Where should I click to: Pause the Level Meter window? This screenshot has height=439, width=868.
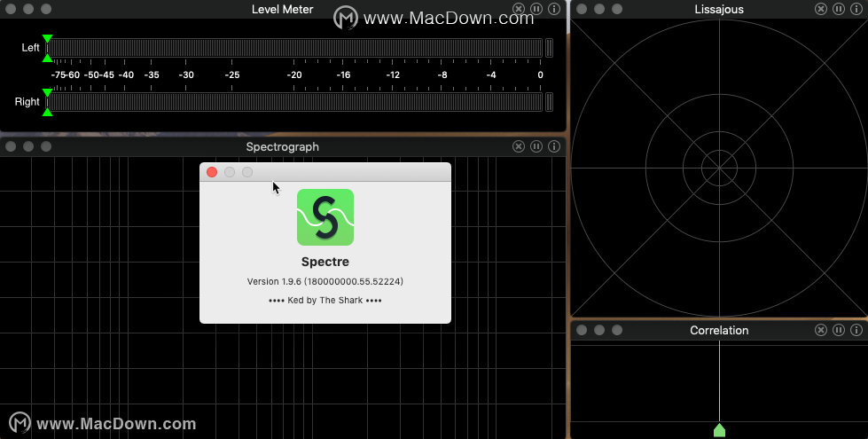(x=536, y=9)
